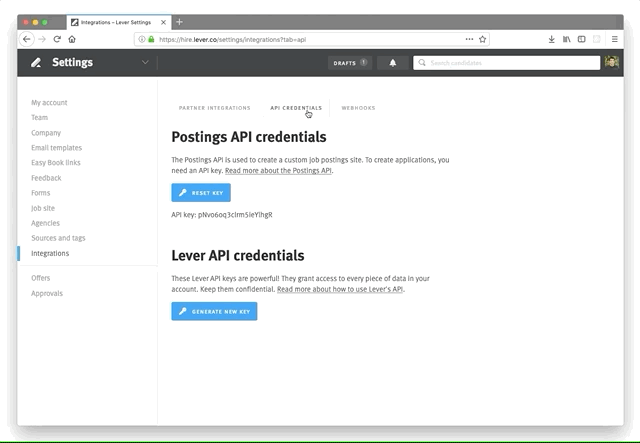Open the user profile avatar
640x443 pixels.
(612, 62)
